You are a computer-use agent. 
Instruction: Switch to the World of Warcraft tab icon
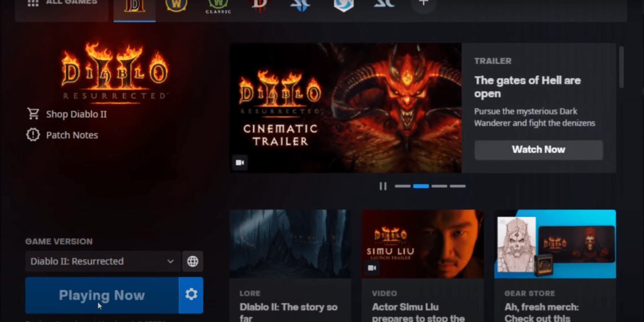point(177,6)
